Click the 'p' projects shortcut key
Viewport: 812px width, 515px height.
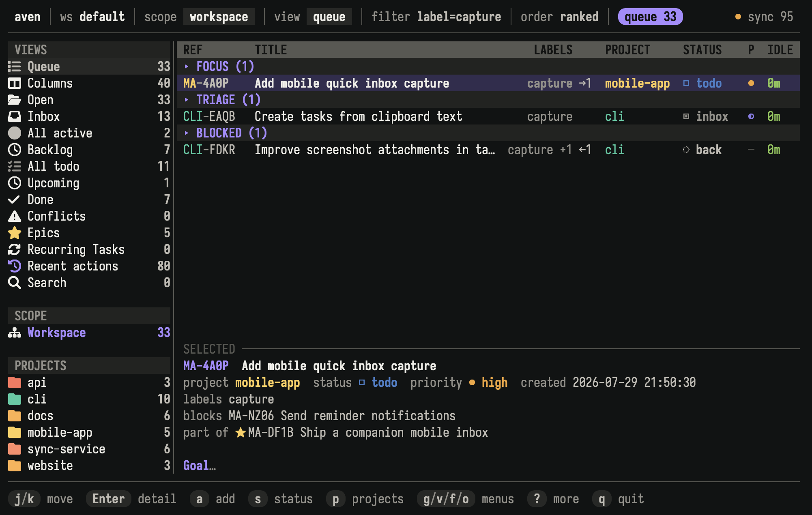click(x=336, y=499)
